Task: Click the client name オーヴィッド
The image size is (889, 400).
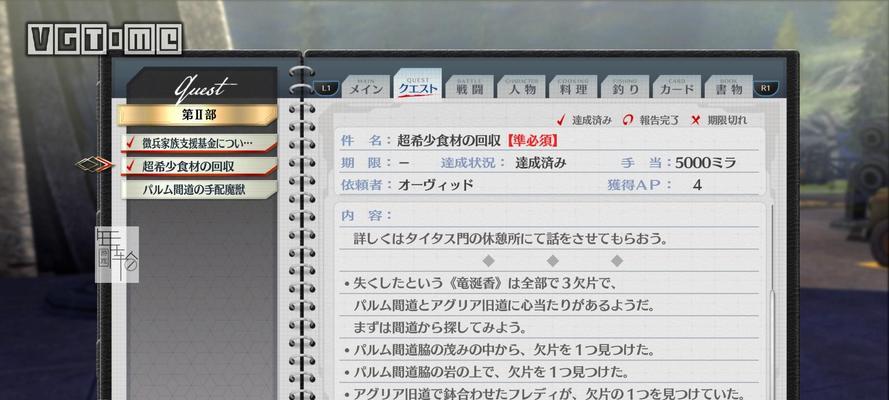Action: point(435,185)
